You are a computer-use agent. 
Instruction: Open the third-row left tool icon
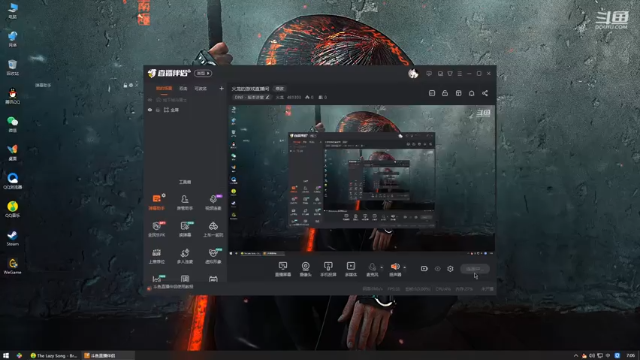pos(156,256)
